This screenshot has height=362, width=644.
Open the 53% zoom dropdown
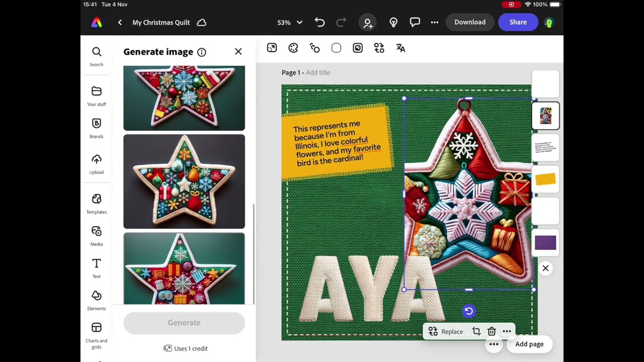pos(290,23)
